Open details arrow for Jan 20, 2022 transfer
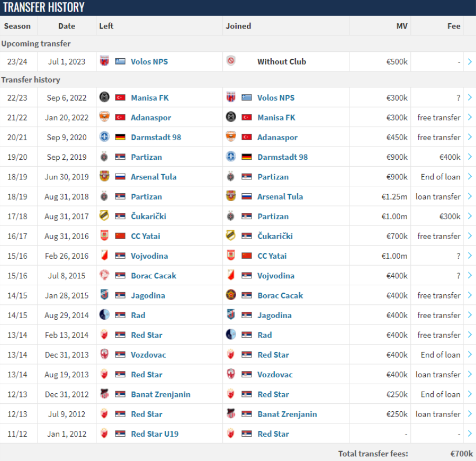The height and width of the screenshot is (461, 476). [x=470, y=117]
